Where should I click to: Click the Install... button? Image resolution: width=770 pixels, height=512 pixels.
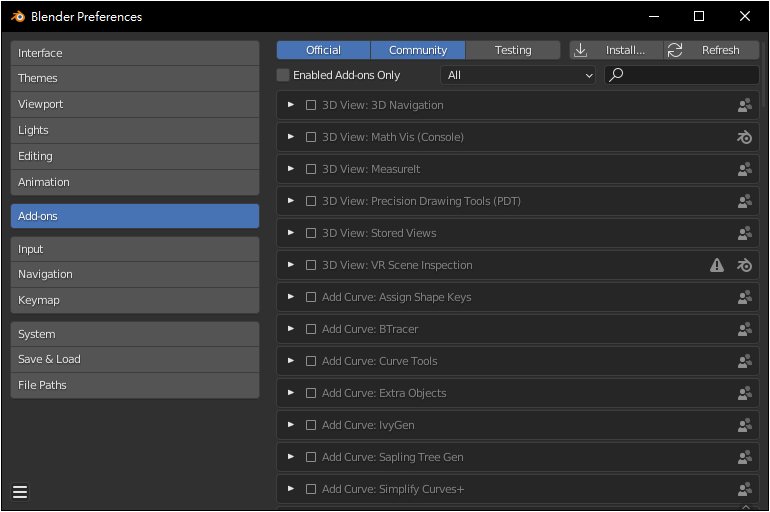616,50
